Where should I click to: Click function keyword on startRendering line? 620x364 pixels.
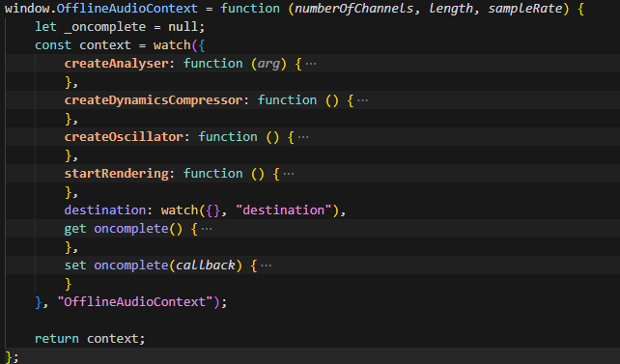pos(213,174)
